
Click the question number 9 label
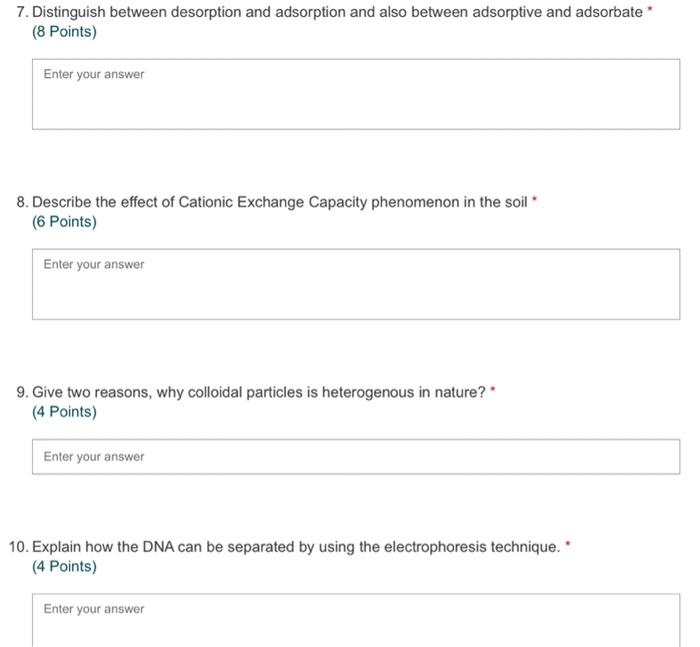click(22, 392)
